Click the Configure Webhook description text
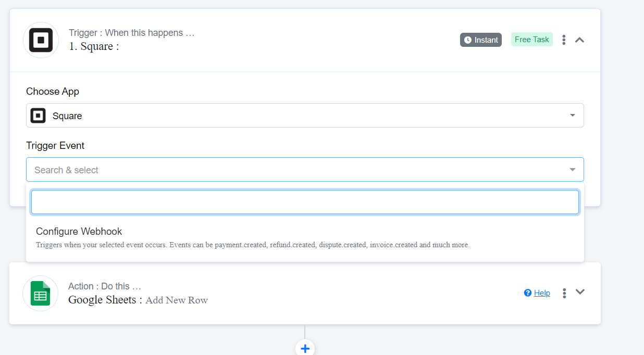Screen dimensions: 644x355 pyautogui.click(x=253, y=245)
